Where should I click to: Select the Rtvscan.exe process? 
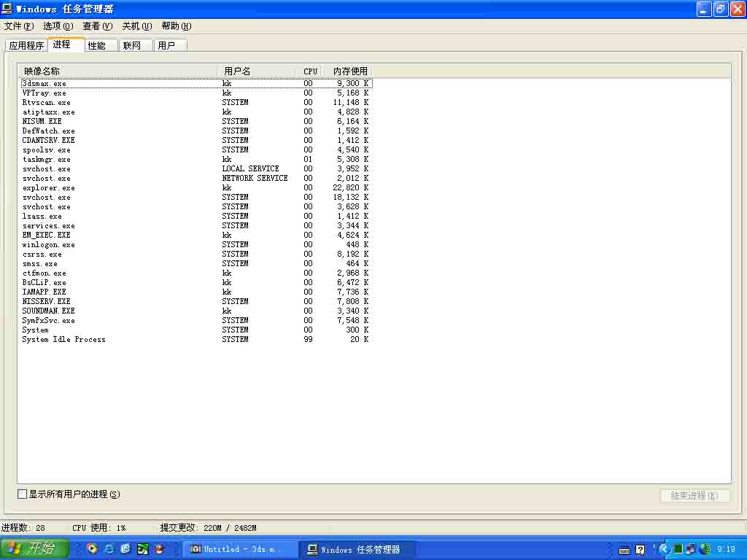(196, 102)
